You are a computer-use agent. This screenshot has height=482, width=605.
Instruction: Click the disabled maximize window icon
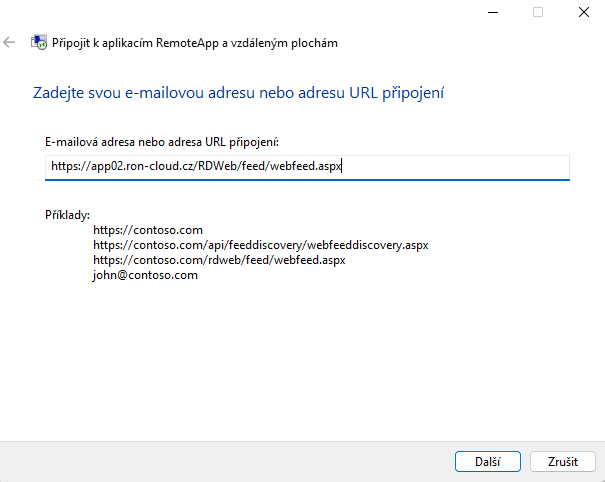click(x=538, y=12)
